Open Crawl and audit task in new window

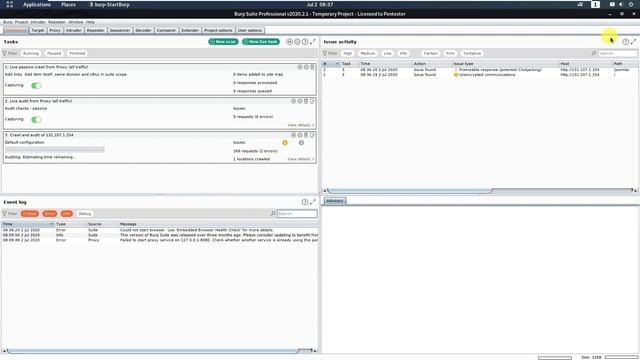click(x=312, y=135)
